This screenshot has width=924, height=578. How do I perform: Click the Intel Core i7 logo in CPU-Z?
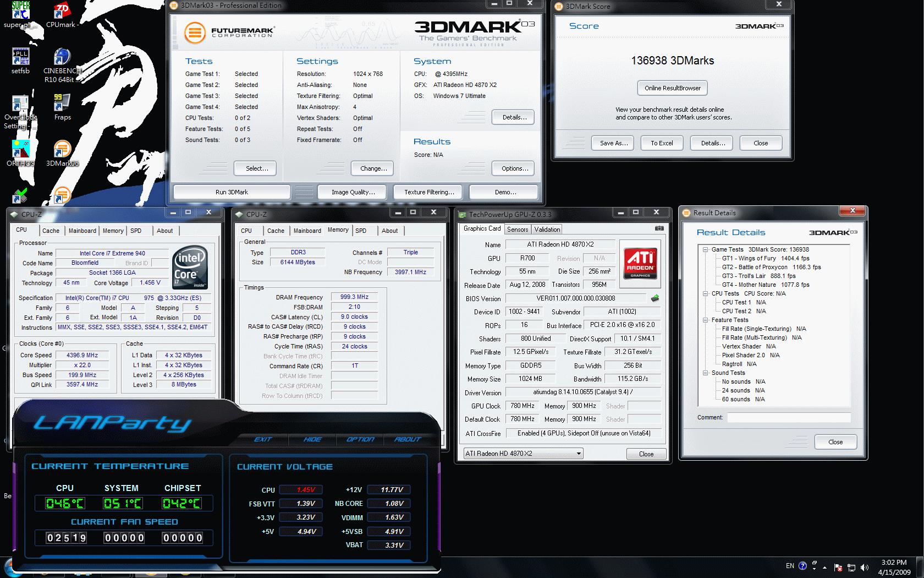click(x=190, y=267)
